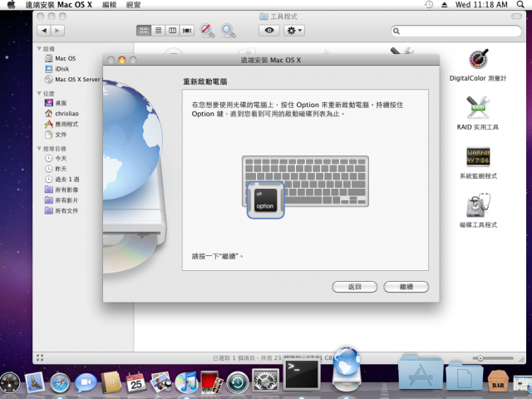Open Terminal from the Dock
532x399 pixels.
pyautogui.click(x=302, y=375)
